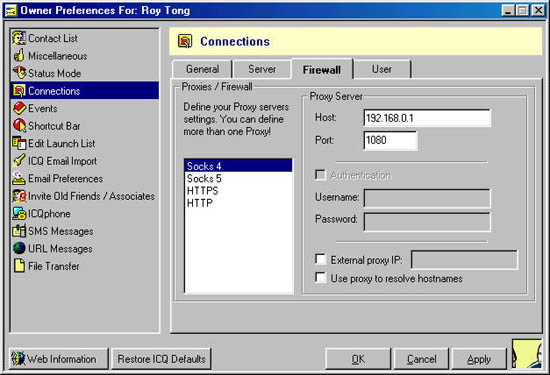
Task: Select ICQphone in the list
Action: (x=49, y=213)
